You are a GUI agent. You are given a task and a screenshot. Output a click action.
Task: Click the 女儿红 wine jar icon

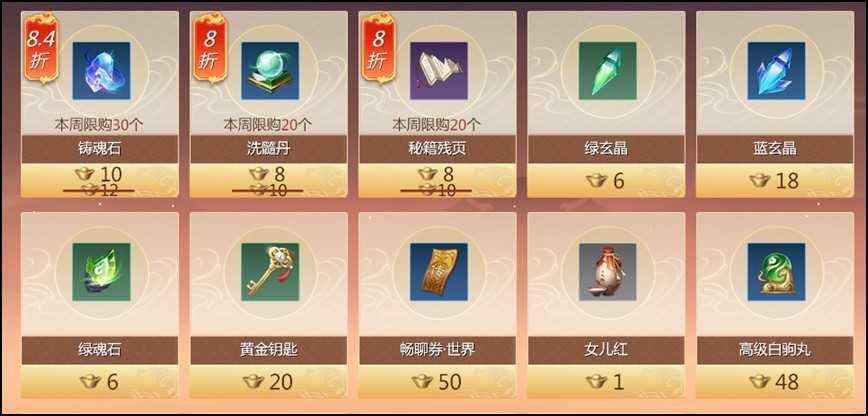[x=608, y=272]
